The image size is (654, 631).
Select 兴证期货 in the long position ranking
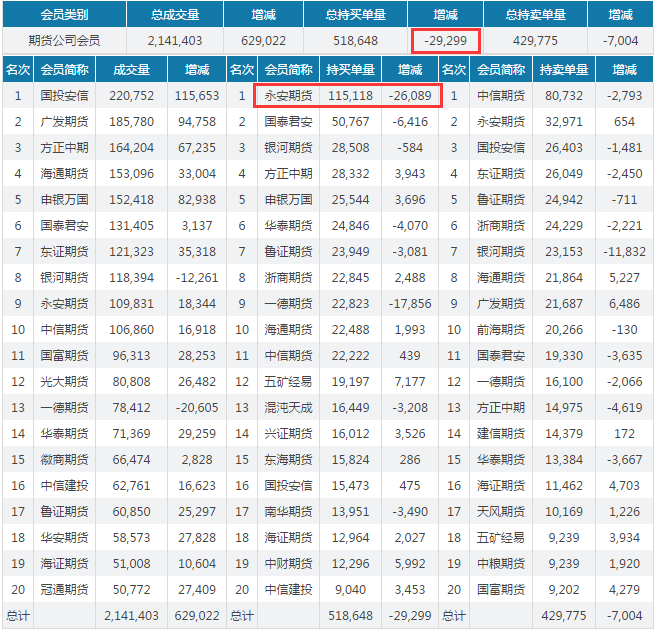coord(288,433)
